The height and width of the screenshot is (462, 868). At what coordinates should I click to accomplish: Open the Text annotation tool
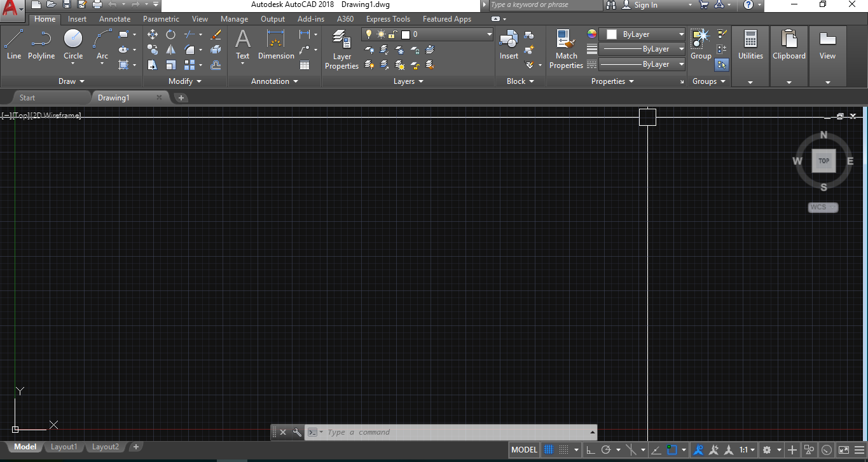click(x=243, y=44)
